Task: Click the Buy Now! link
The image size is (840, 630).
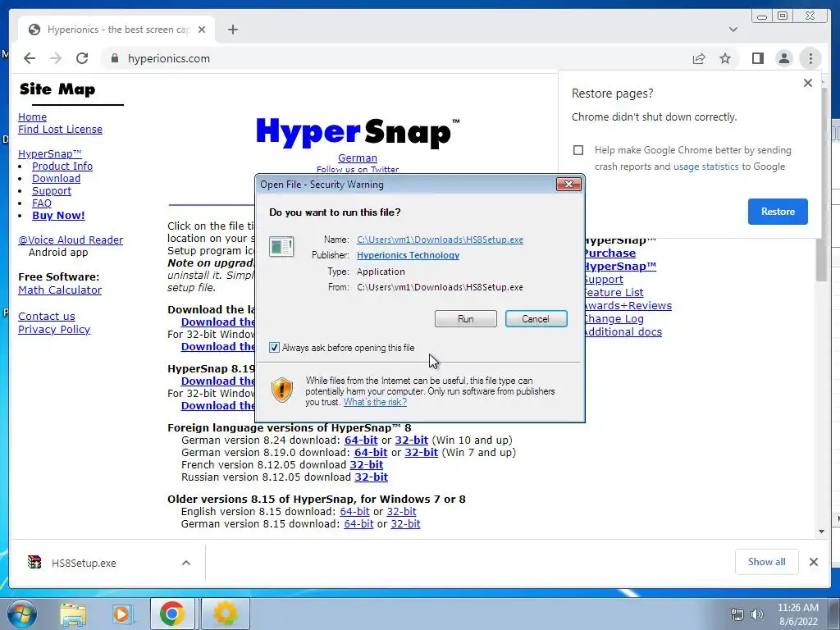Action: [x=58, y=216]
